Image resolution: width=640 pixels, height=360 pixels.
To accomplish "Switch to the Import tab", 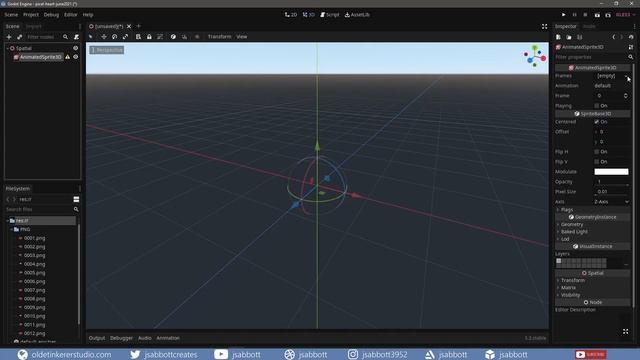I will pos(33,26).
